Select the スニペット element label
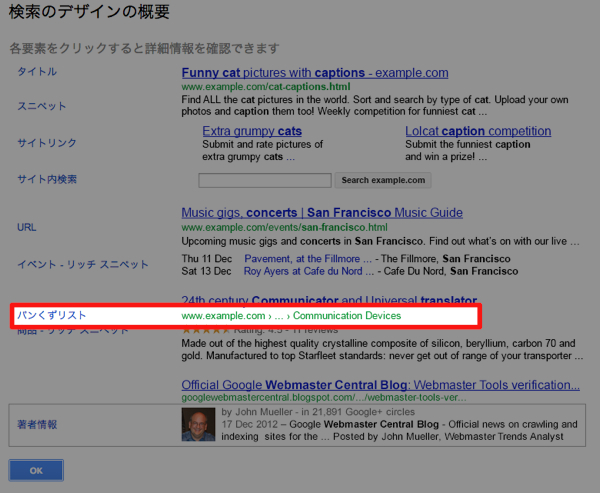Screen dimensions: 600x493 click(x=42, y=106)
